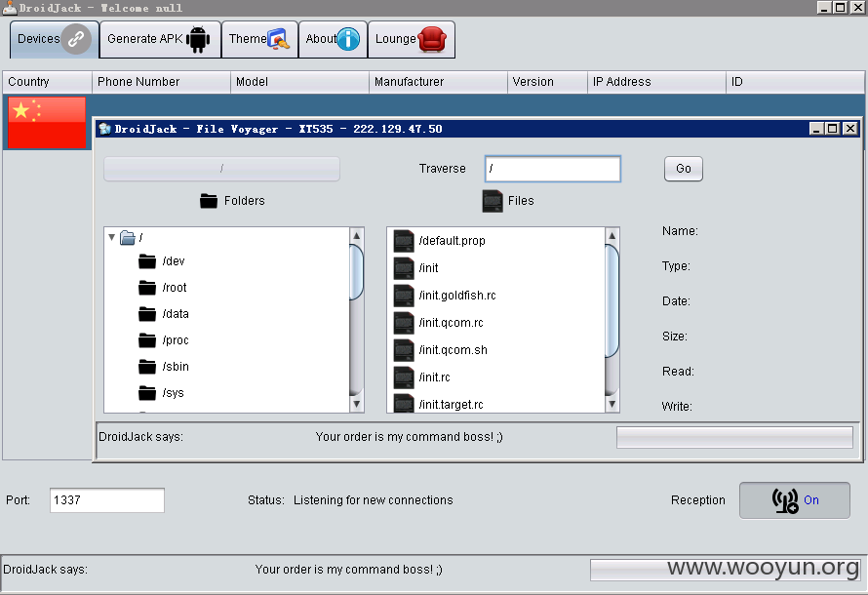The image size is (868, 595).
Task: Click the folders list scrollbar thumb
Action: click(357, 272)
